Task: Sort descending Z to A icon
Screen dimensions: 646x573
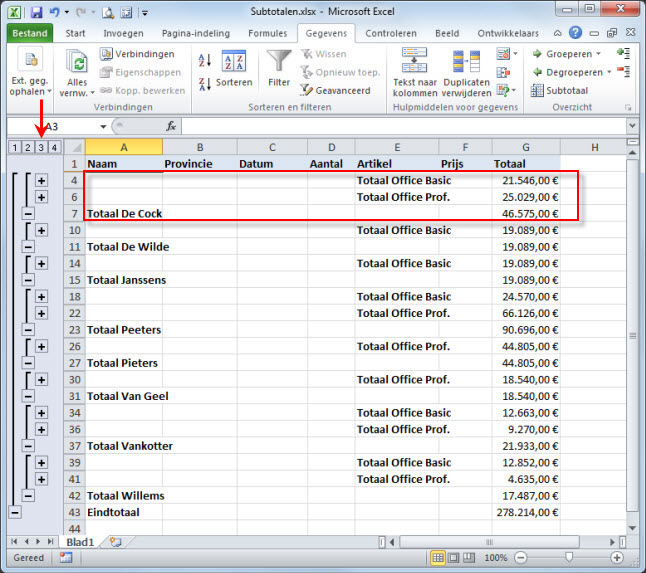Action: click(205, 84)
